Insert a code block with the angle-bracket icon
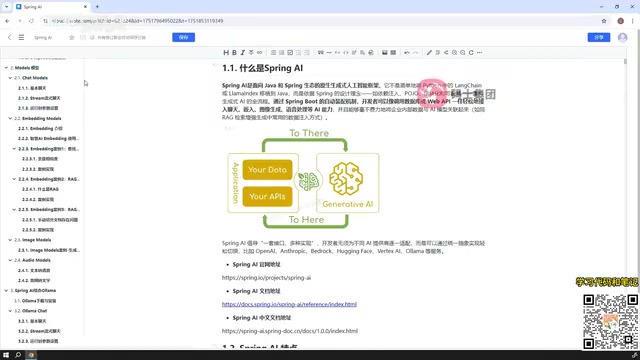 (x=346, y=53)
